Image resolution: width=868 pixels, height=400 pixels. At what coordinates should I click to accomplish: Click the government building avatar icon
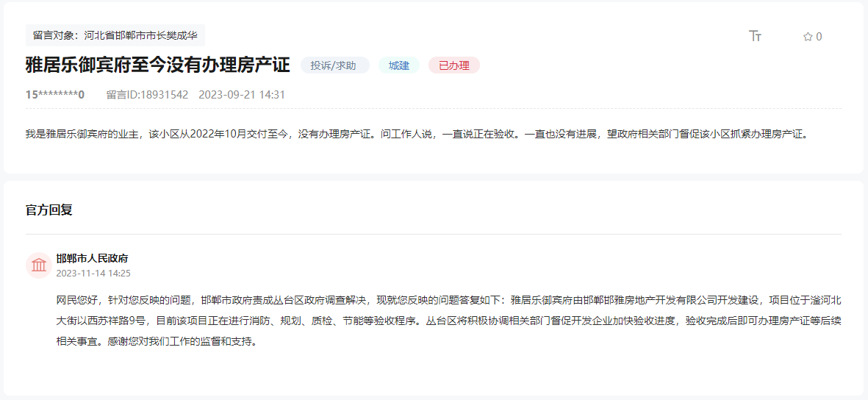(39, 265)
